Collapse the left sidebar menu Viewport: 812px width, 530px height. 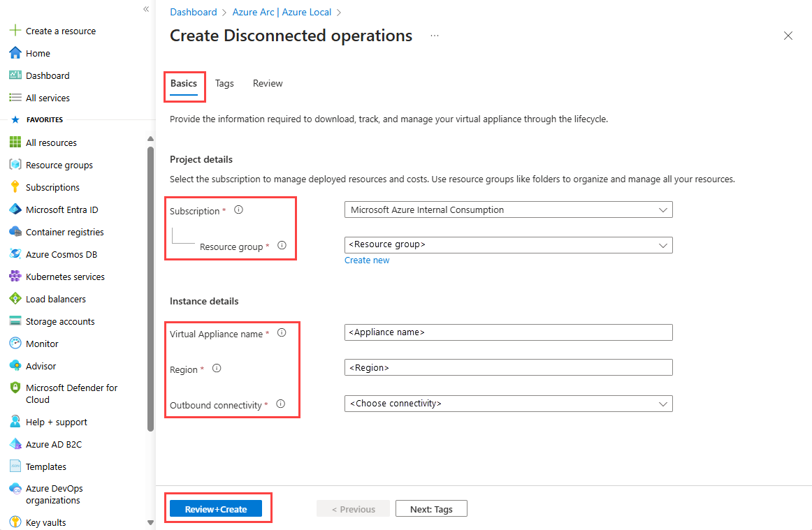pos(146,9)
